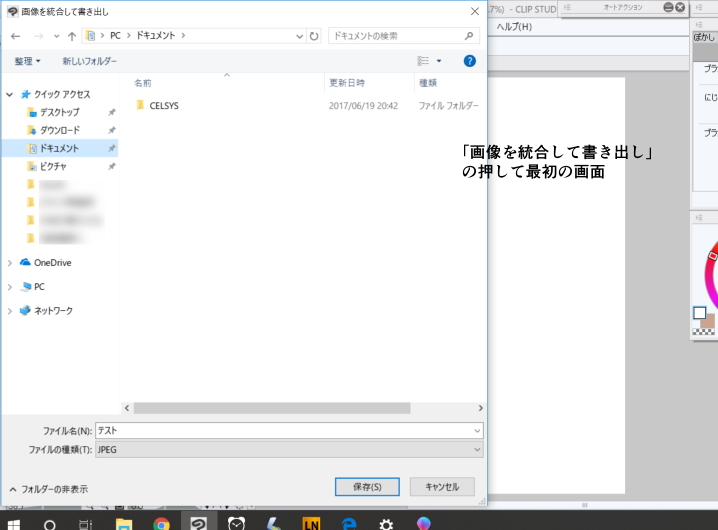Open the 整理 menu

27,61
